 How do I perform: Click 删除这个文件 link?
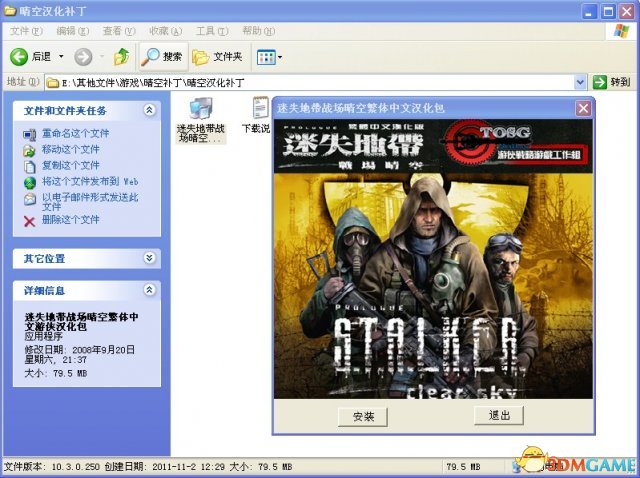(71, 220)
